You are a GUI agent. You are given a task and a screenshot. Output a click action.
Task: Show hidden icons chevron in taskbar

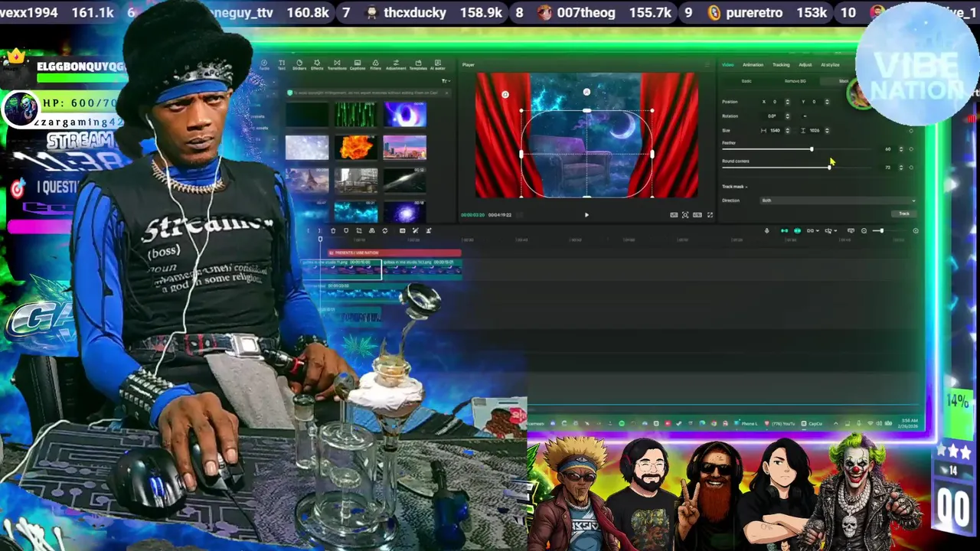(x=835, y=423)
